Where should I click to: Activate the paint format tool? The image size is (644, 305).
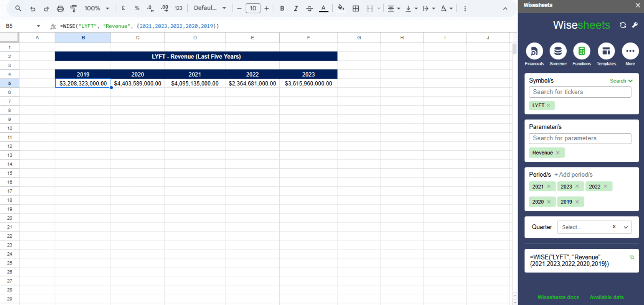pos(74,8)
